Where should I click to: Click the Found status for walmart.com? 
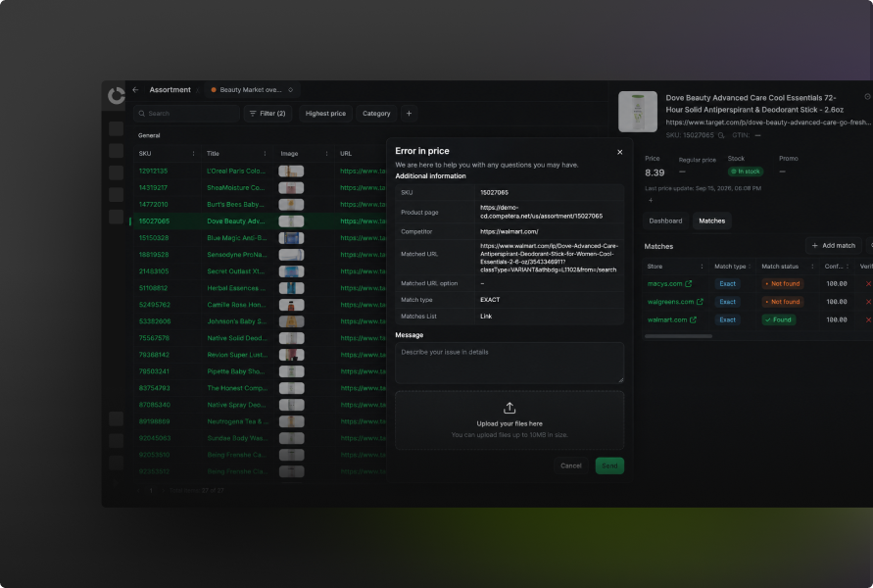[x=778, y=319]
